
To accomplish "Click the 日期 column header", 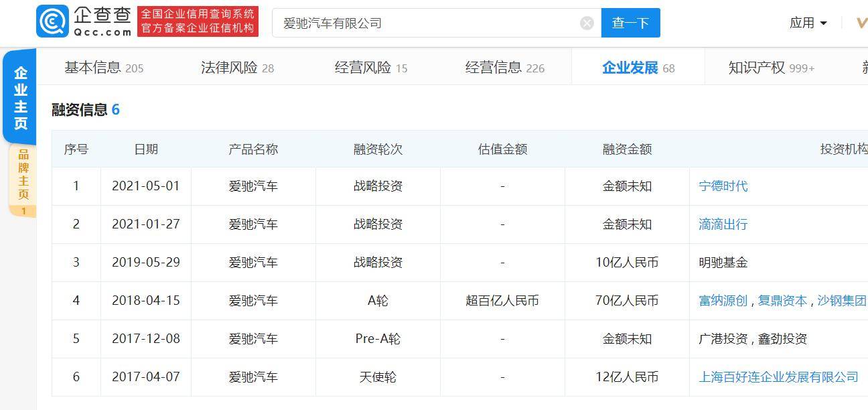I will [146, 149].
